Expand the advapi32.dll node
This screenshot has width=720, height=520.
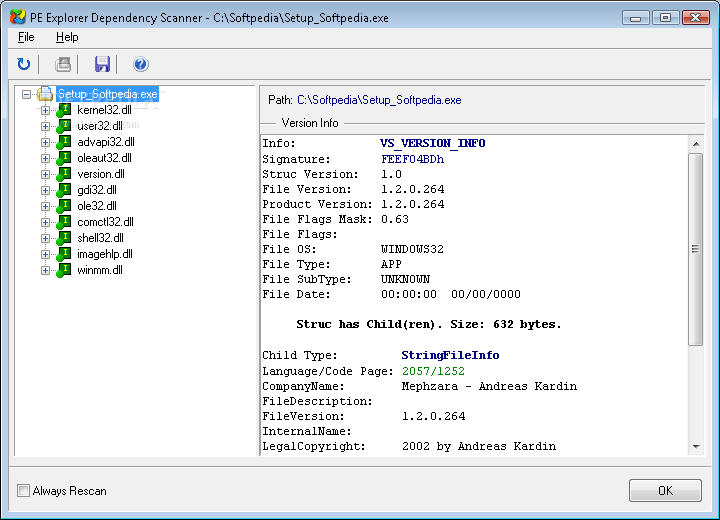(x=45, y=142)
